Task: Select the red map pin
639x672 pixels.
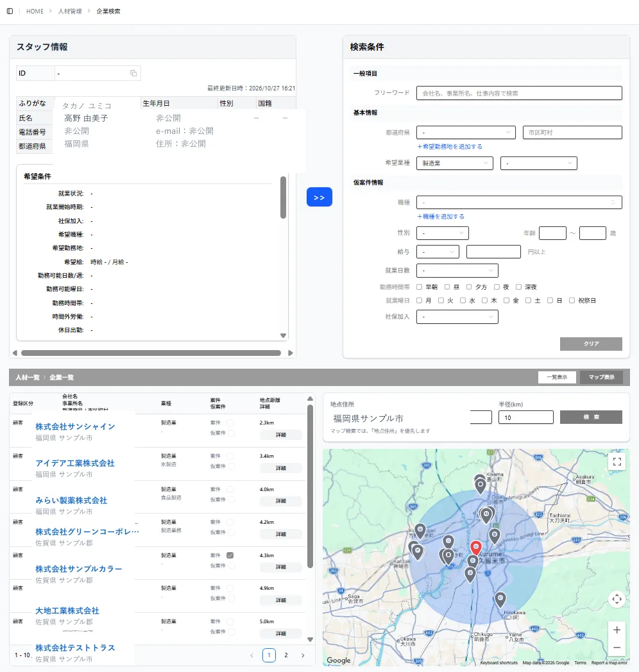Action: (475, 548)
